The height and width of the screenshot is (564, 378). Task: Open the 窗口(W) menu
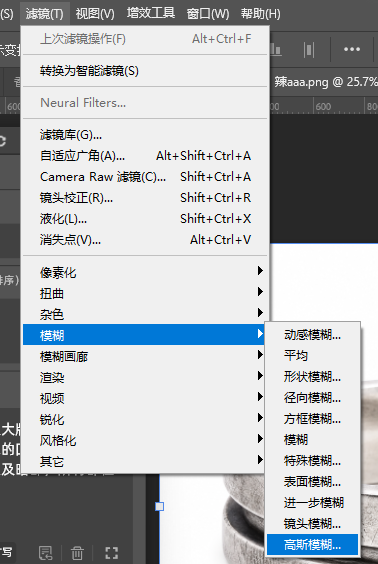coord(208,14)
